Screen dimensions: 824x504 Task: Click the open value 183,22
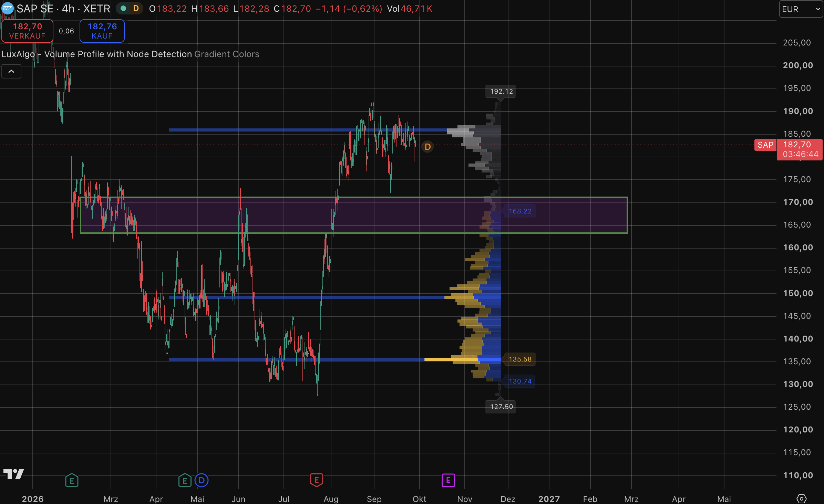[172, 9]
